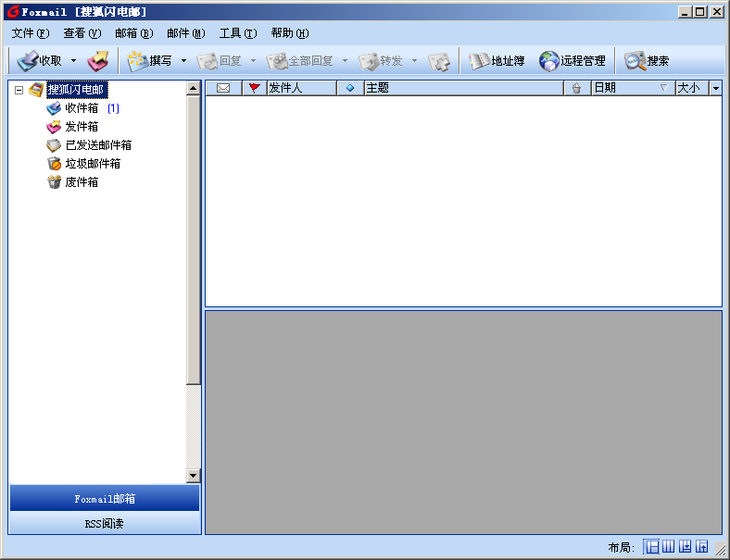Select the first layout option in status bar
This screenshot has height=560, width=730.
click(651, 547)
